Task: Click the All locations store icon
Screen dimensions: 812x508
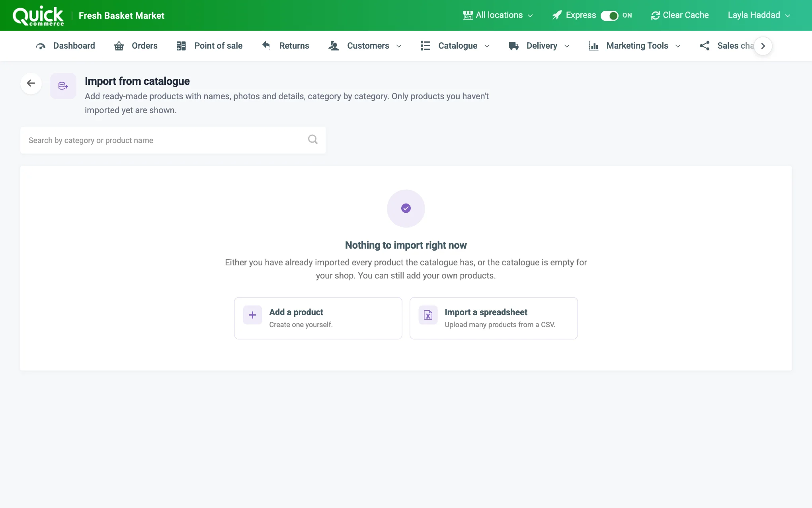Action: click(x=468, y=15)
